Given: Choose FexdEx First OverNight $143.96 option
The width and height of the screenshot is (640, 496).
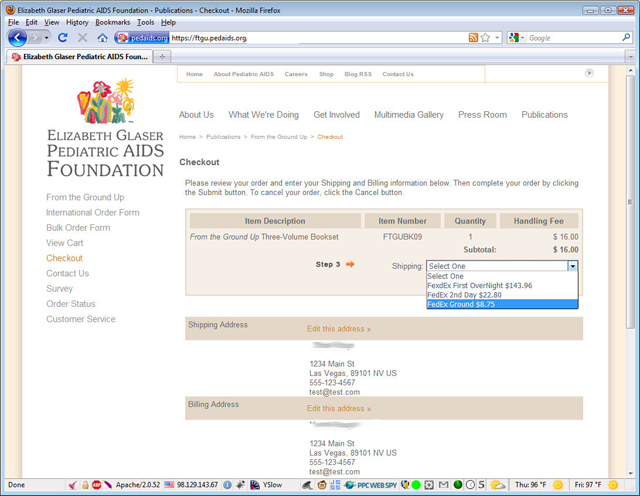Looking at the screenshot, I should tap(502, 285).
